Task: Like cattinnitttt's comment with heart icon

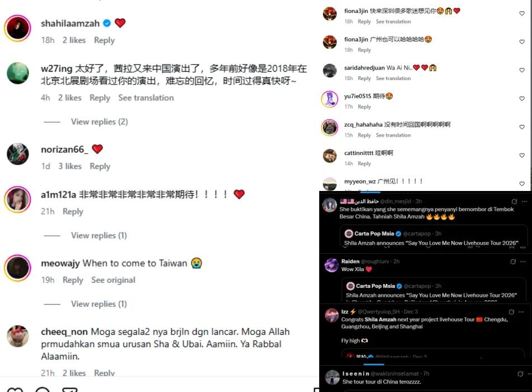Action: point(522,156)
